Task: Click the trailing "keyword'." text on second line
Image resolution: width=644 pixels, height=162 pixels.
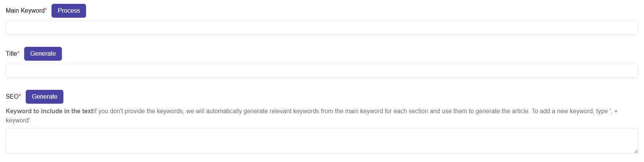Action: click(x=18, y=121)
